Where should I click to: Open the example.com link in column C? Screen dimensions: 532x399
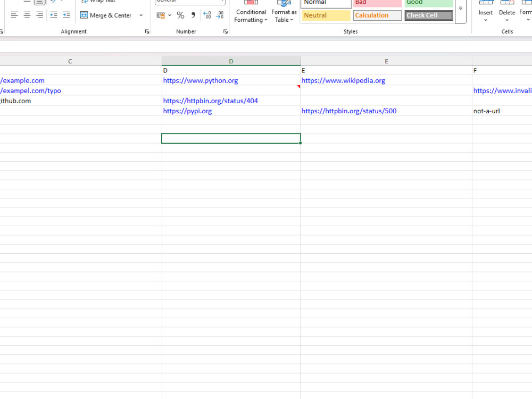[22, 80]
